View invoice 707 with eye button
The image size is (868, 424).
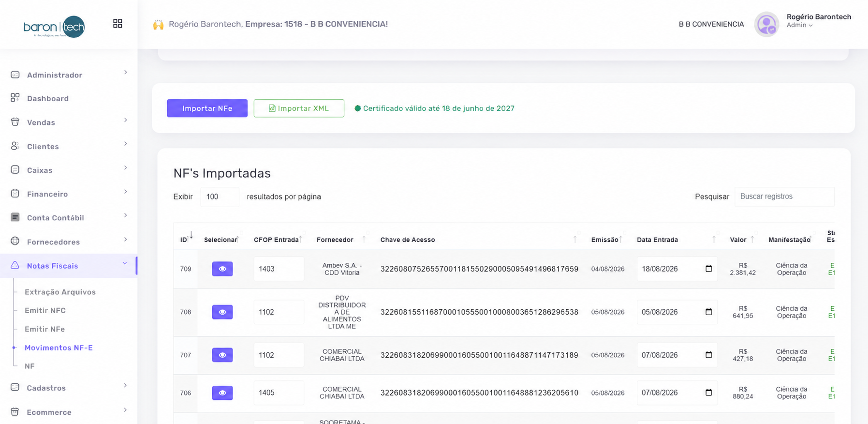tap(222, 355)
